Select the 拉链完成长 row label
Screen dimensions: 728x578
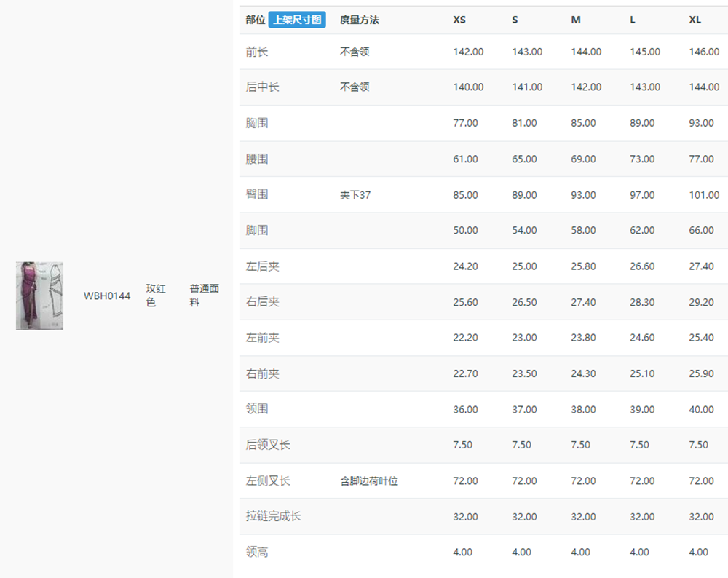pos(274,516)
